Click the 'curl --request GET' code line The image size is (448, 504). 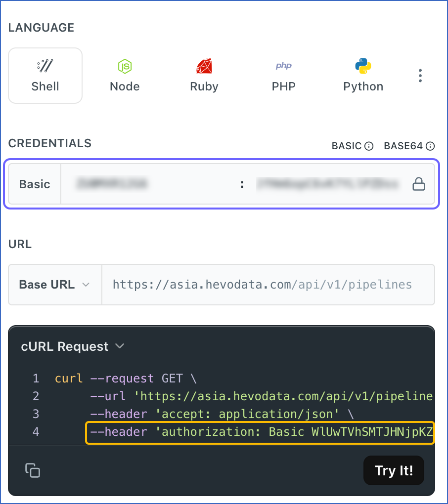(x=126, y=378)
